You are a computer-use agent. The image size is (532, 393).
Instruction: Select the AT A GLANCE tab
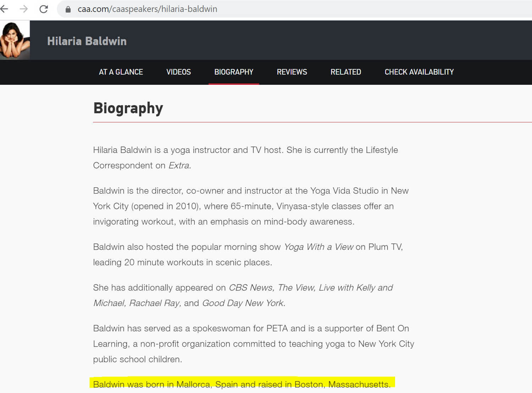click(121, 72)
